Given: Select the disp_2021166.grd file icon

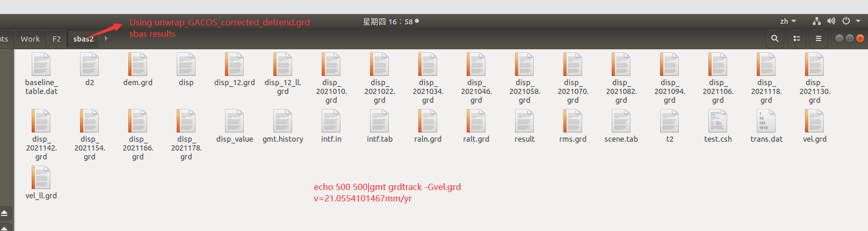Looking at the screenshot, I should coord(138,121).
